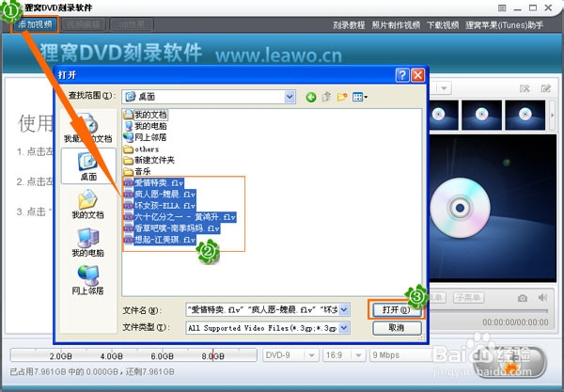The image size is (564, 392).
Task: Open the 下载视频 link
Action: (443, 25)
